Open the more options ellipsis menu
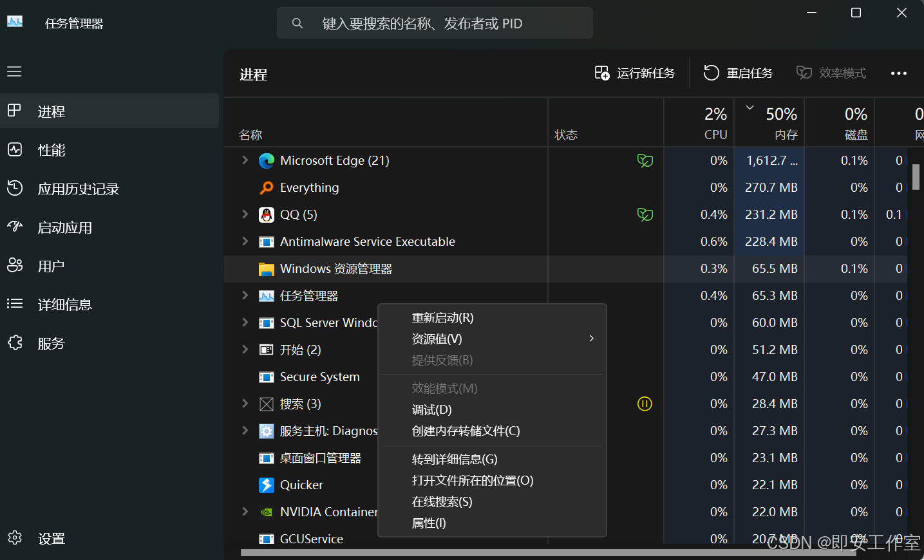Viewport: 924px width, 560px height. [x=898, y=73]
